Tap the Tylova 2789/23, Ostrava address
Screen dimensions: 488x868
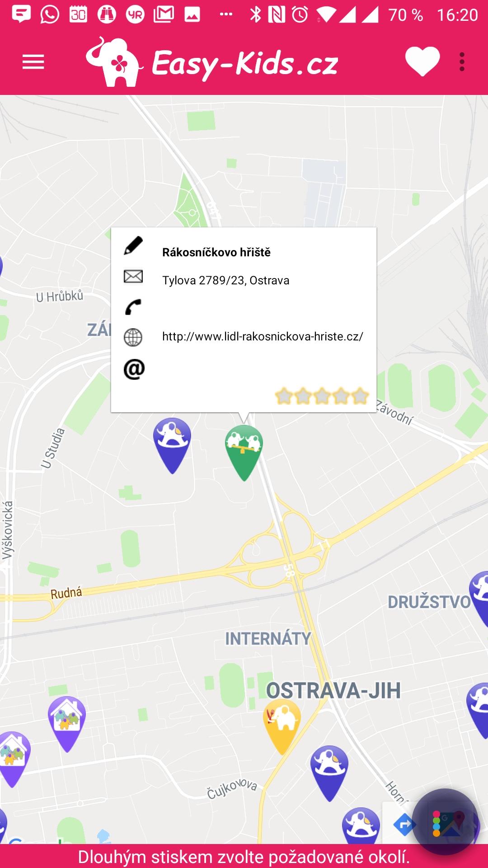pos(226,280)
